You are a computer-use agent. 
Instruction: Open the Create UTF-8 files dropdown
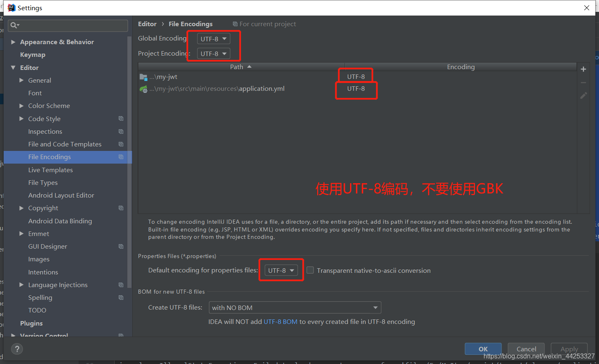coord(295,308)
